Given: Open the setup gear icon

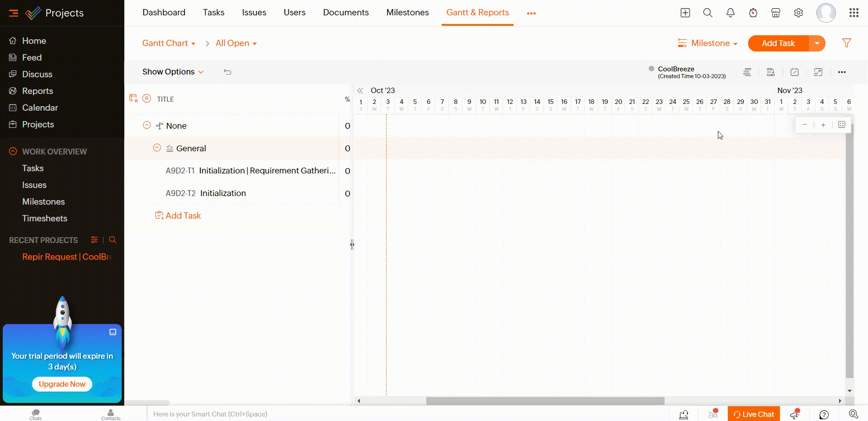Looking at the screenshot, I should tap(798, 13).
